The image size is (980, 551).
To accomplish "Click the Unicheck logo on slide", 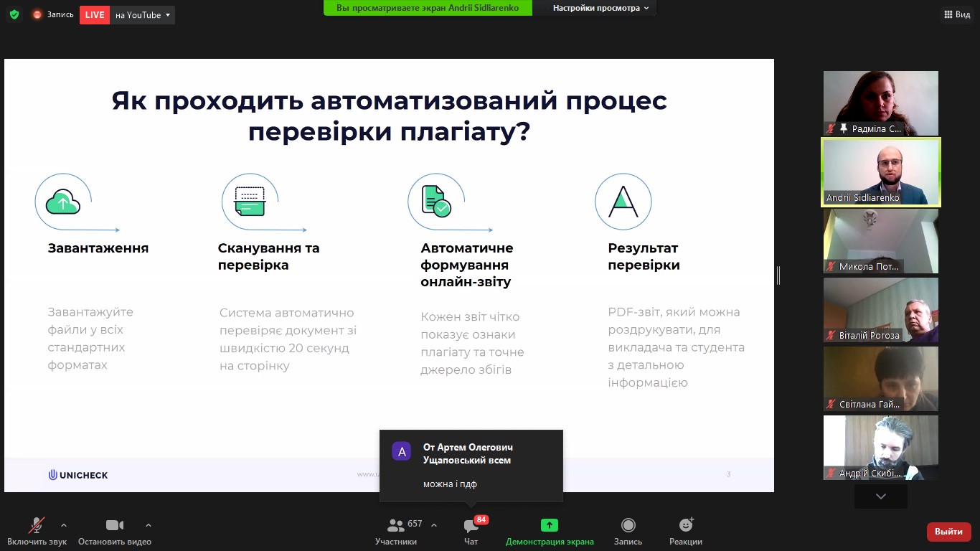I will click(x=78, y=475).
